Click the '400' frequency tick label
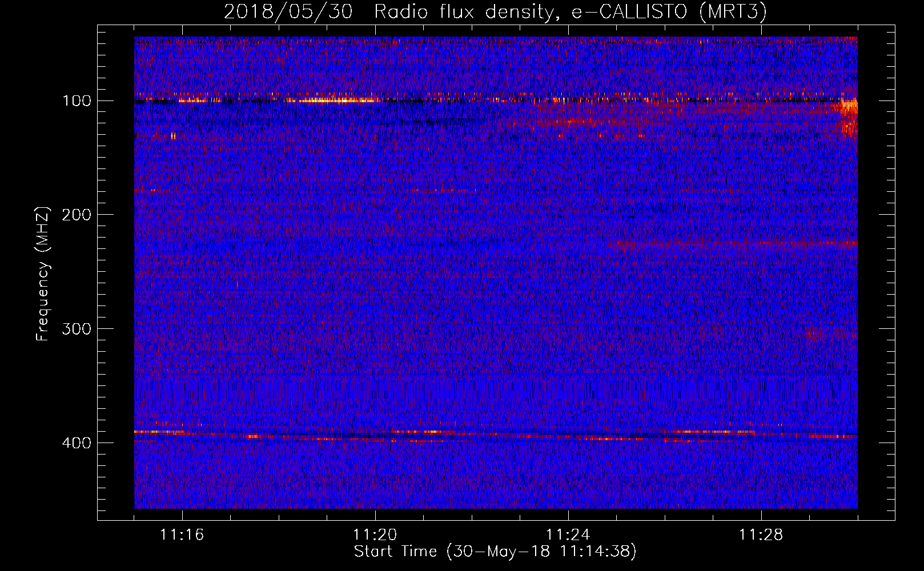Screen dimensions: 924x571 pos(77,444)
